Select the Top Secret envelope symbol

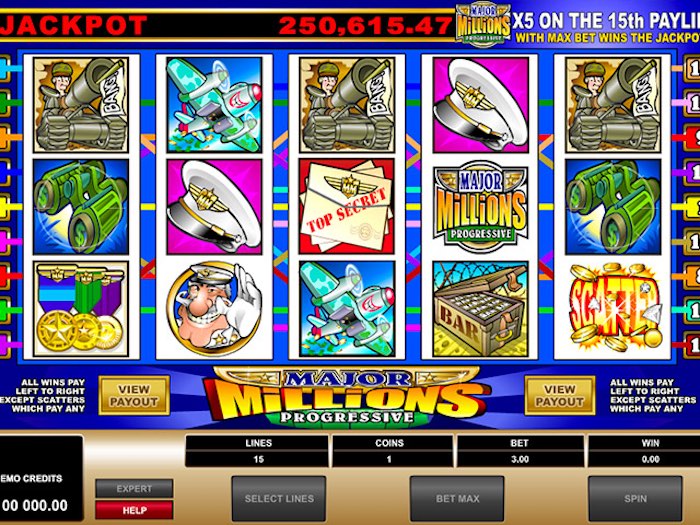[x=347, y=206]
